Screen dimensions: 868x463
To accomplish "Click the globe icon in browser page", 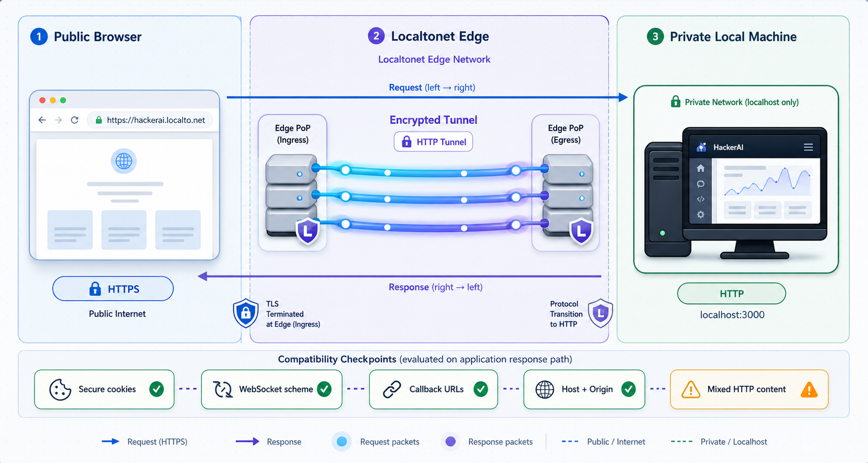I will [124, 161].
